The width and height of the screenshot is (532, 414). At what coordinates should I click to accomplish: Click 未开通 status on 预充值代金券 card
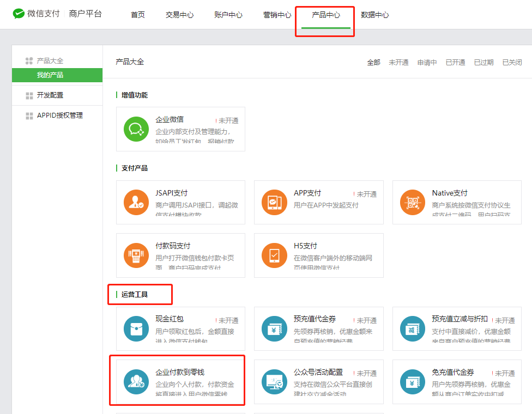pos(366,320)
